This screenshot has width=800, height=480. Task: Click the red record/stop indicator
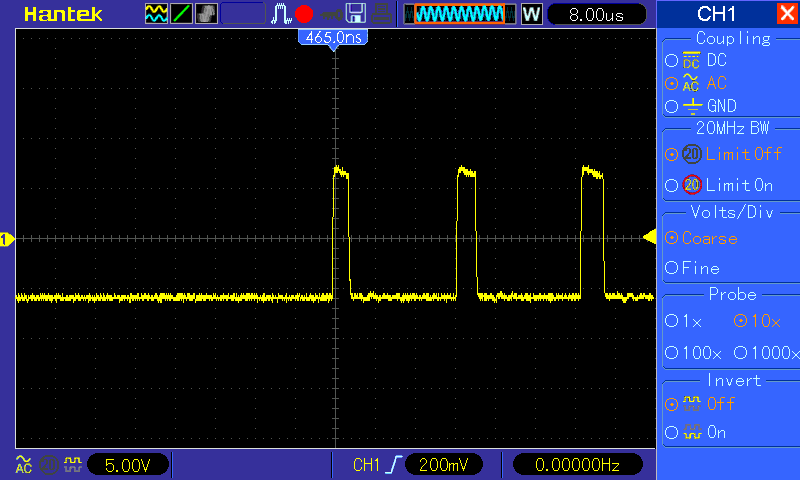click(x=304, y=14)
